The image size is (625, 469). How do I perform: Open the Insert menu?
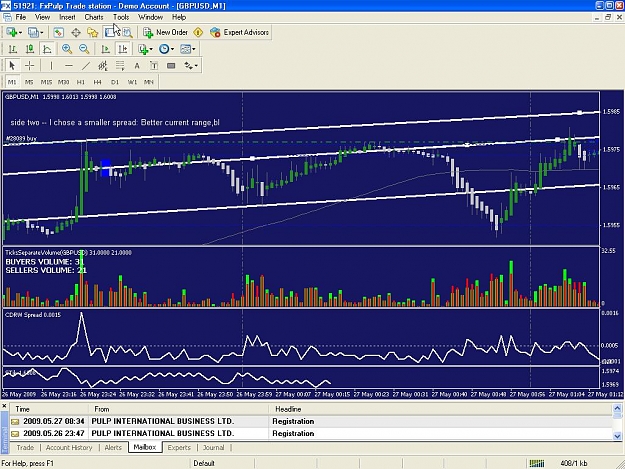(67, 17)
